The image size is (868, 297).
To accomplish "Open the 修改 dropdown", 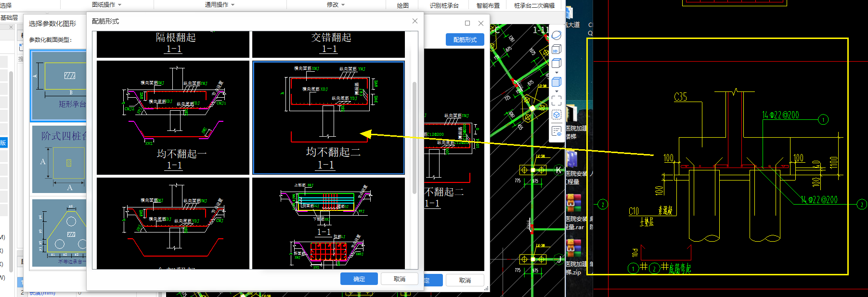I will (x=336, y=5).
